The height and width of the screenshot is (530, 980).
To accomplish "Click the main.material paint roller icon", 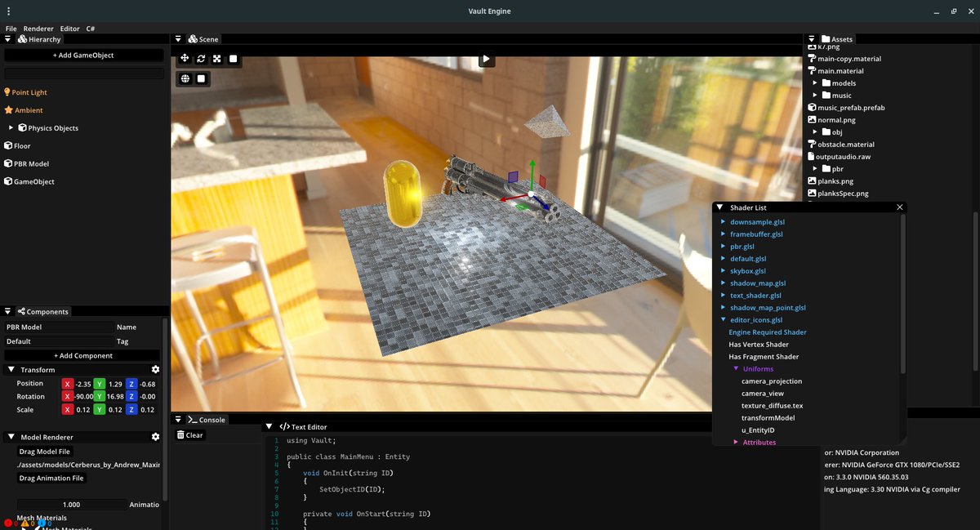I will pos(811,71).
